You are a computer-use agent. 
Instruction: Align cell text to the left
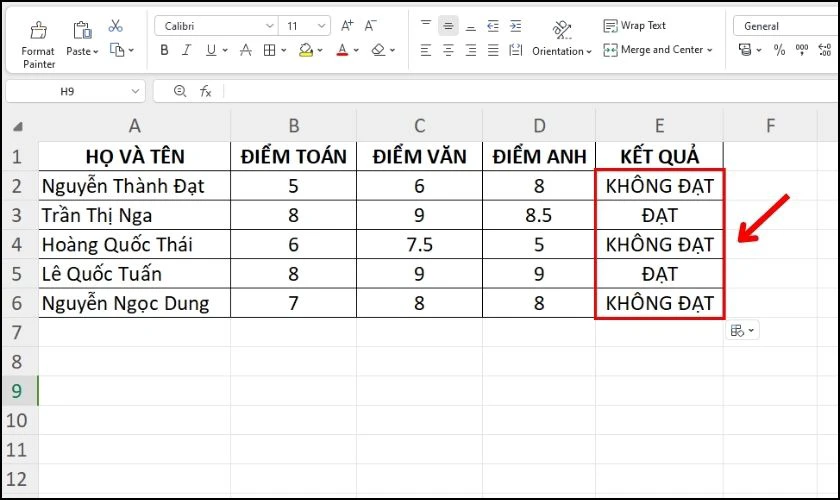point(426,50)
